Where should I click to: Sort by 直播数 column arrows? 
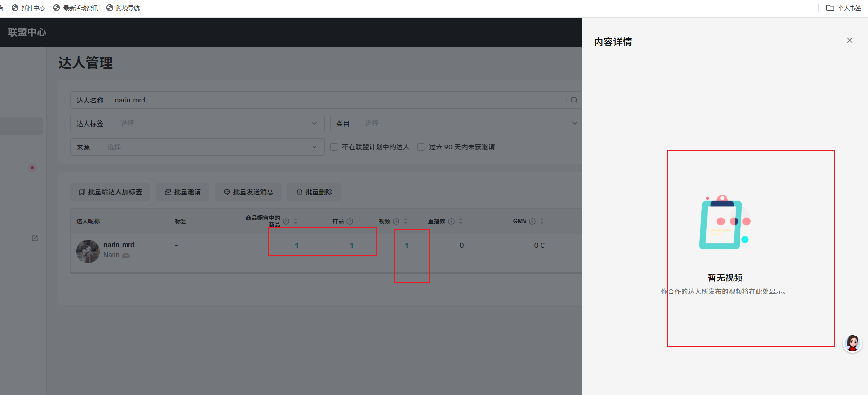(461, 221)
